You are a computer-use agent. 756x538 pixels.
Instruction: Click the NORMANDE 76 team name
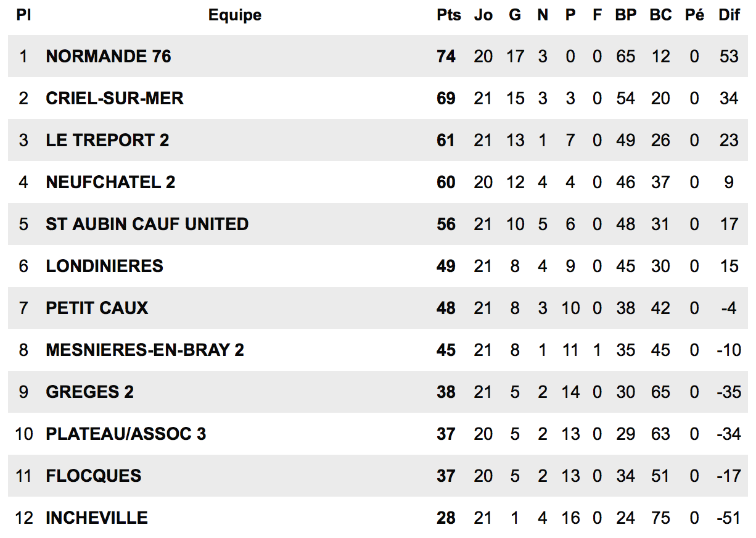click(x=109, y=56)
